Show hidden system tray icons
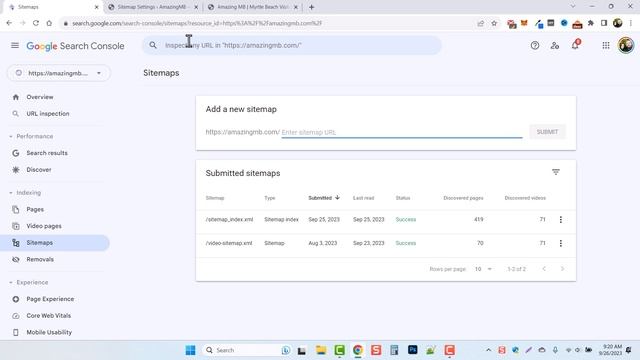The image size is (640, 360). 488,350
